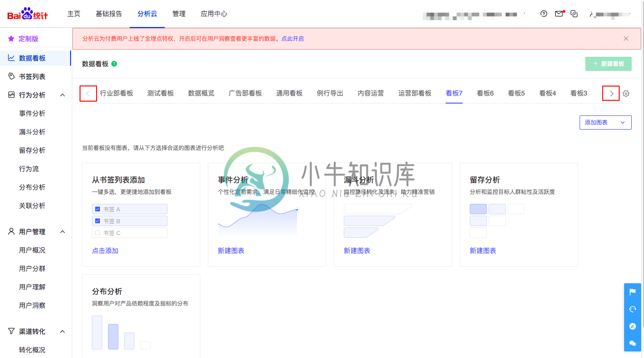Click the Baidu Tongji logo

click(x=27, y=14)
